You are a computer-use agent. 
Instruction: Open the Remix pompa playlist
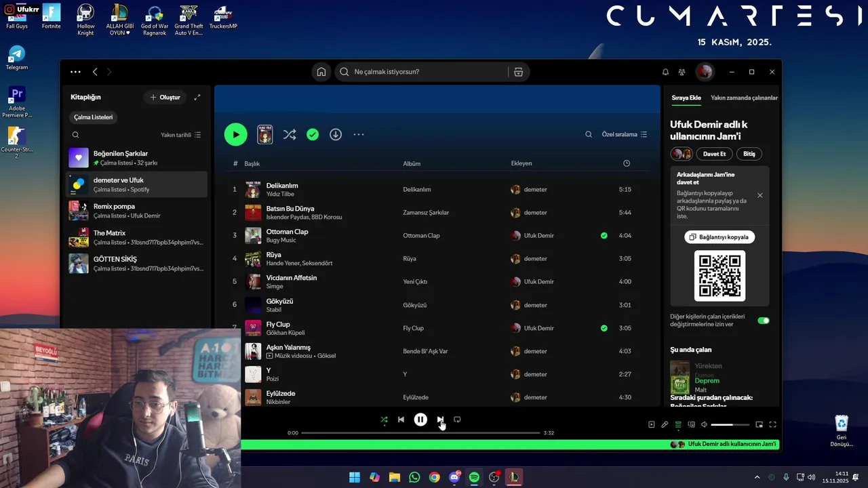point(136,211)
